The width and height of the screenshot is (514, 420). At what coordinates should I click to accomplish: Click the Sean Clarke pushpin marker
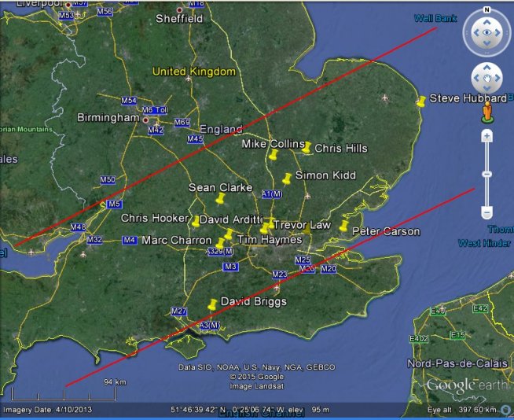(x=220, y=200)
